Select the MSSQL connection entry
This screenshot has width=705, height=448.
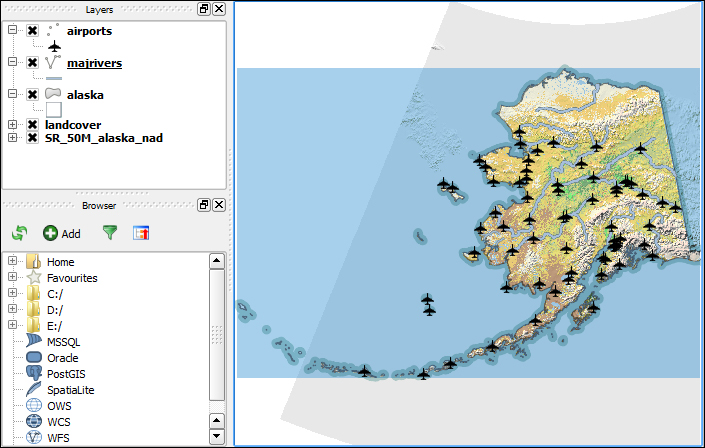pyautogui.click(x=63, y=342)
